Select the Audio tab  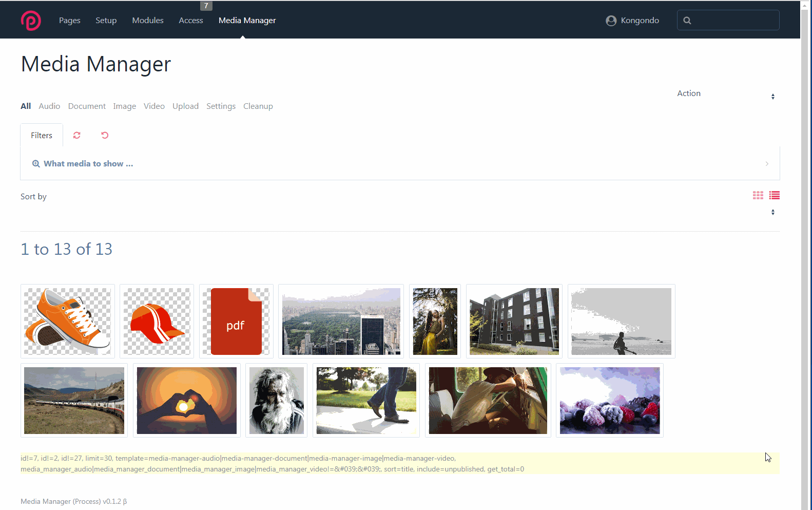click(x=49, y=106)
